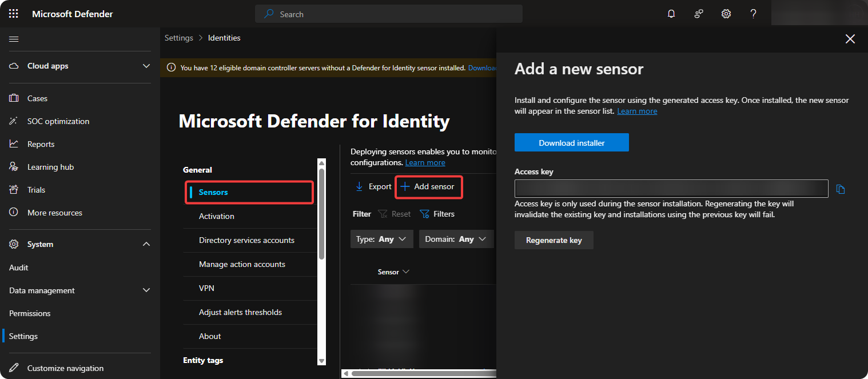Copy the access key with copy icon
The width and height of the screenshot is (868, 379).
coord(841,189)
